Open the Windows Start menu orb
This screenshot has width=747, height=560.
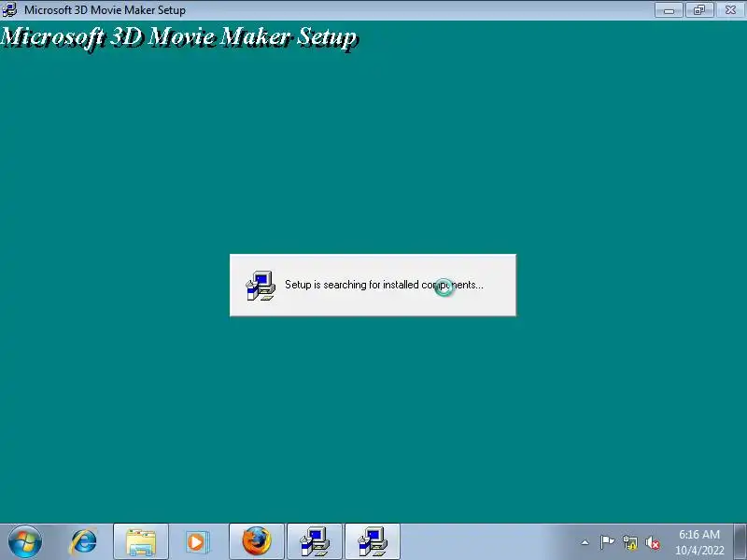[25, 542]
